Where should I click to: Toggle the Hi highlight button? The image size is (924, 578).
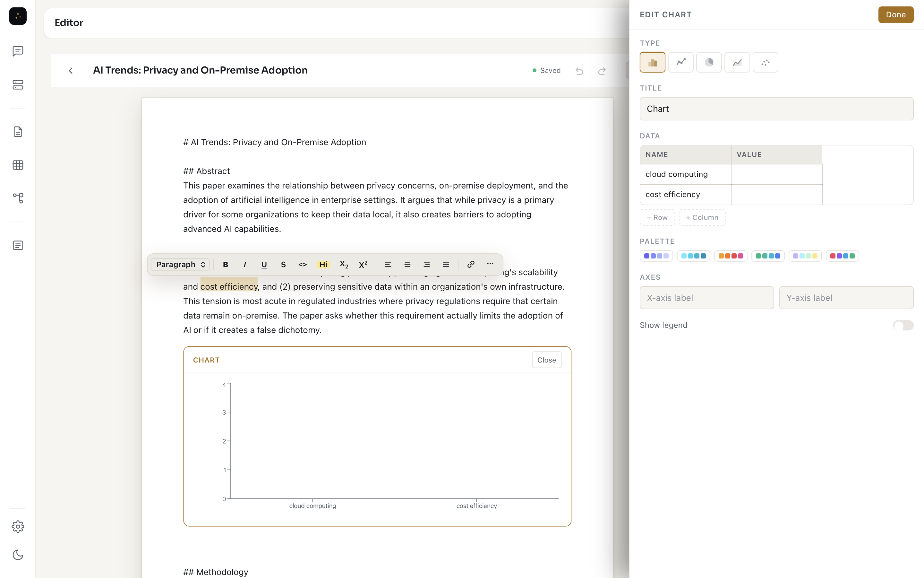pyautogui.click(x=323, y=265)
